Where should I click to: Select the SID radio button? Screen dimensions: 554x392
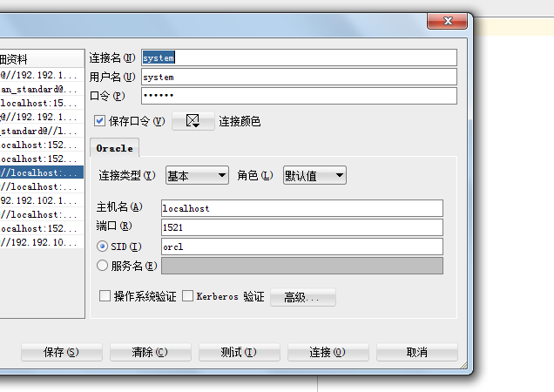point(102,247)
